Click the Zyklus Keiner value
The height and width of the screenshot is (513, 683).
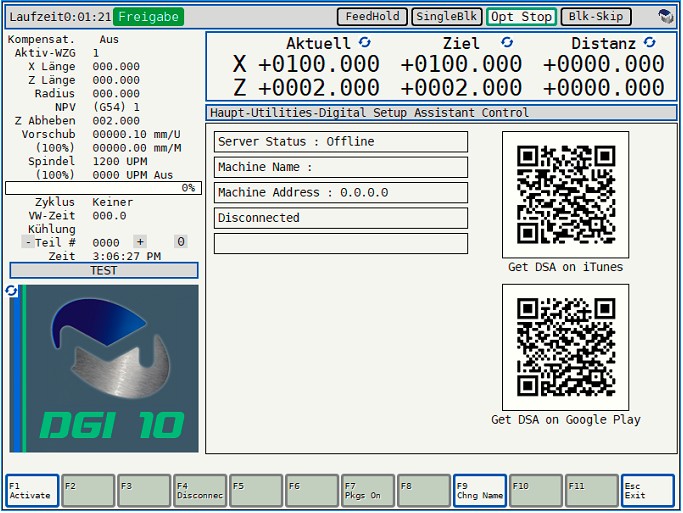pos(113,202)
